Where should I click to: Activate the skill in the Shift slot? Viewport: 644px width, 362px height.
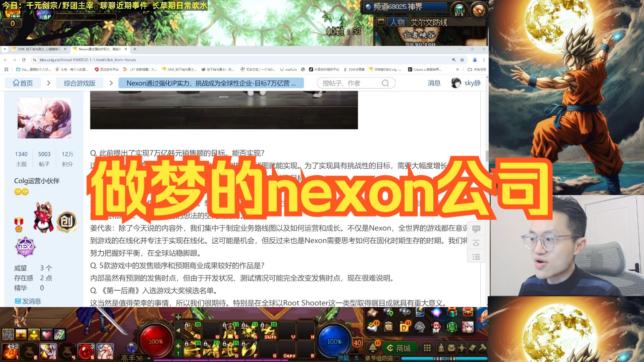tap(268, 330)
